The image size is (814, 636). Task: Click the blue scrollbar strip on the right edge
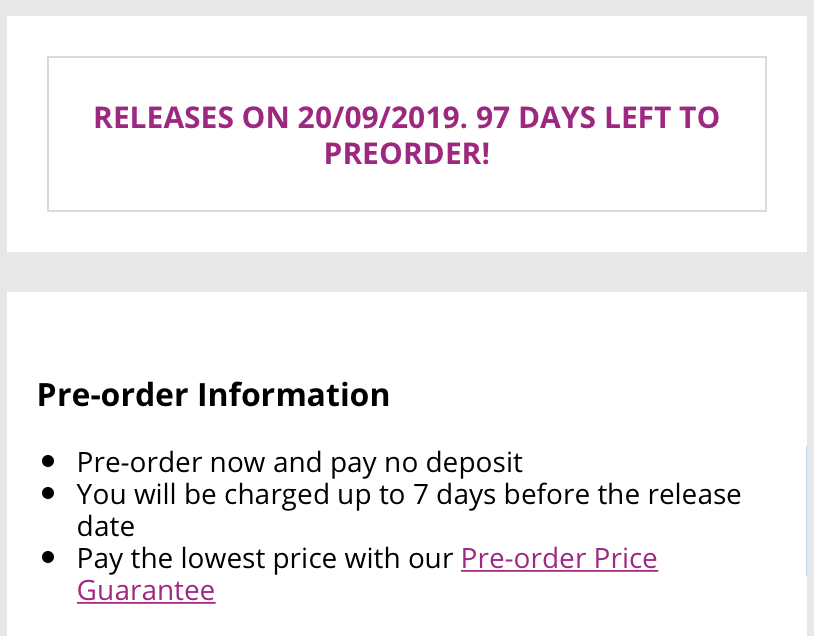pyautogui.click(x=806, y=510)
